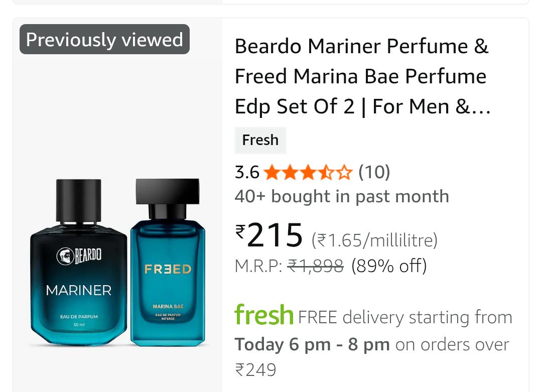Image resolution: width=542 pixels, height=392 pixels.
Task: Open the Marina Bae bottle label
Action: click(x=168, y=306)
